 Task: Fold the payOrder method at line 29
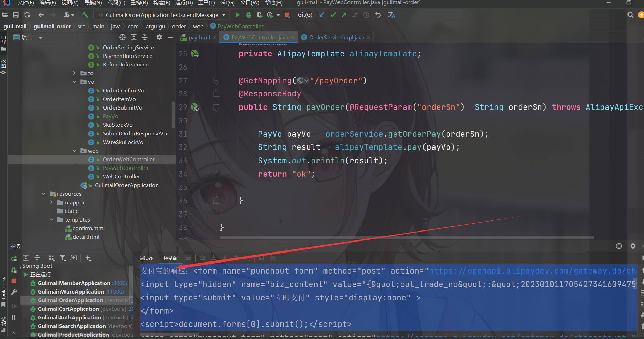216,107
